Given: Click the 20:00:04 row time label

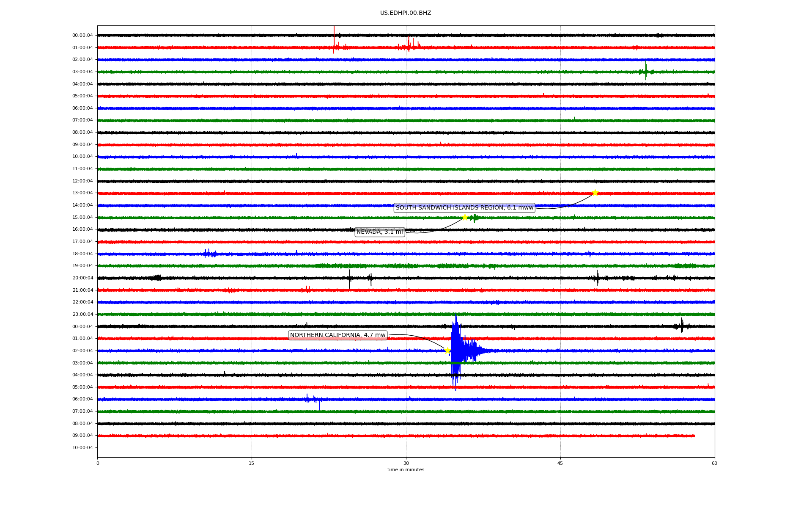Looking at the screenshot, I should (x=82, y=278).
